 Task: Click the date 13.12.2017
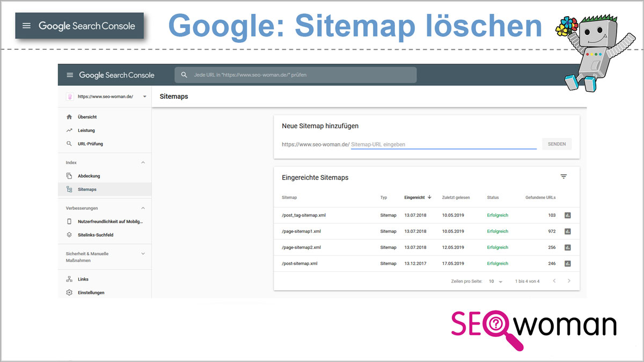click(x=415, y=263)
